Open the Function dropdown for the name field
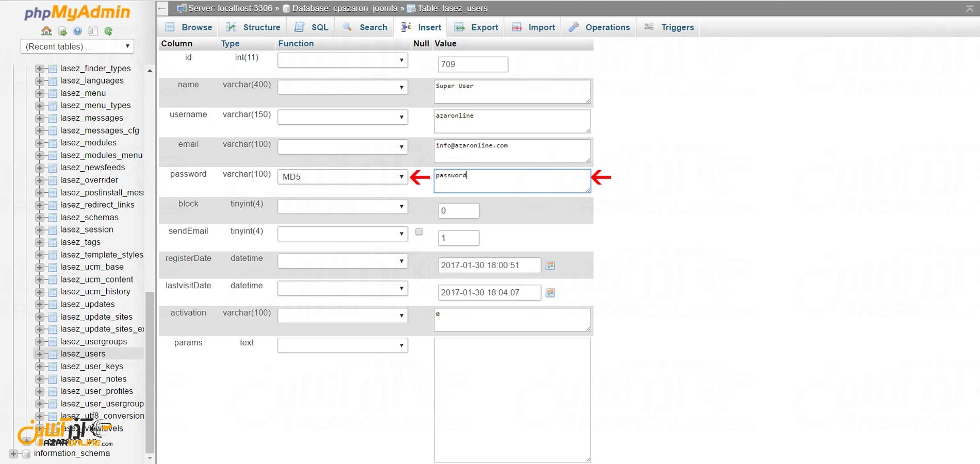Viewport: 980px width, 464px height. [342, 87]
